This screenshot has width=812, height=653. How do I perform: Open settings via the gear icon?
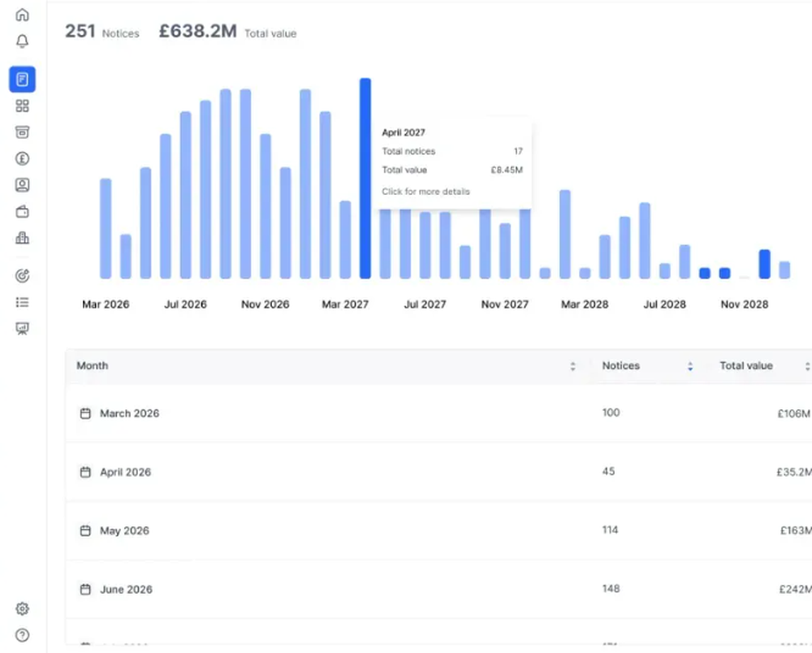(x=22, y=608)
